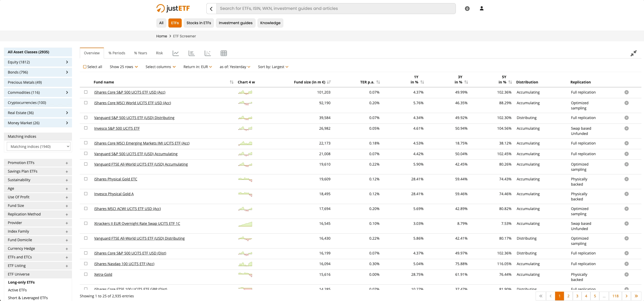Open the user account icon
644x301 pixels.
(x=482, y=9)
